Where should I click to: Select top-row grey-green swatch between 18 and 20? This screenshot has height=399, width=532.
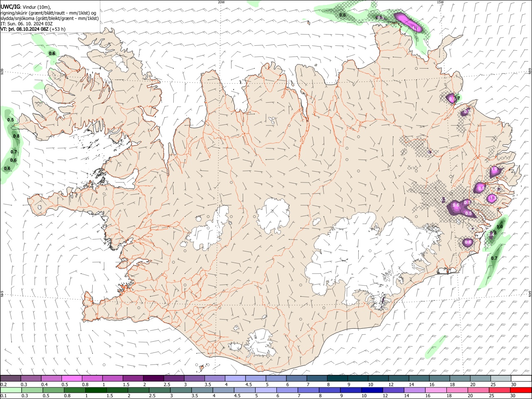(460, 379)
